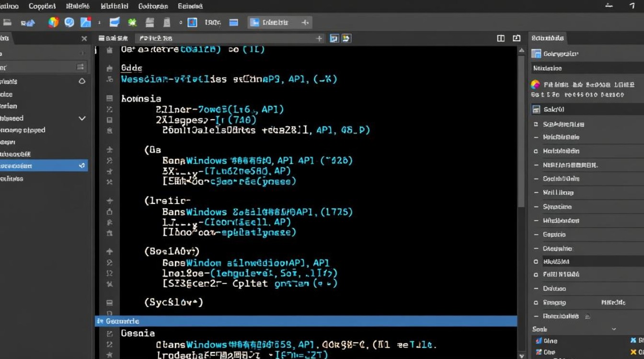Click the colorful circle icon in right panel
644x359 pixels.
tap(536, 85)
